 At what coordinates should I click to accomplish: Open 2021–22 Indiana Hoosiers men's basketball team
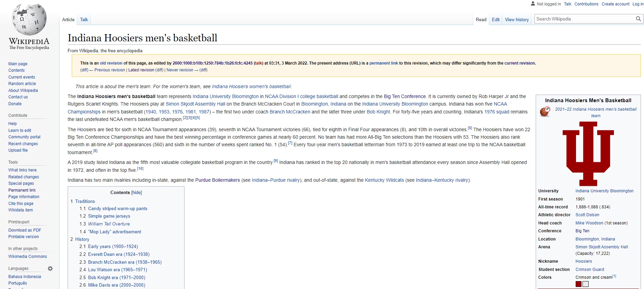click(596, 112)
